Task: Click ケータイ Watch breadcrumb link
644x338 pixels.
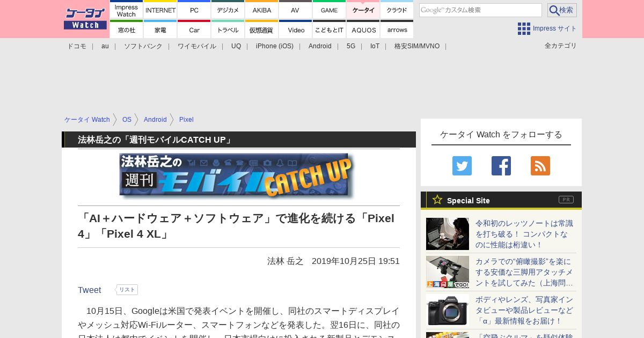Action: pos(87,120)
